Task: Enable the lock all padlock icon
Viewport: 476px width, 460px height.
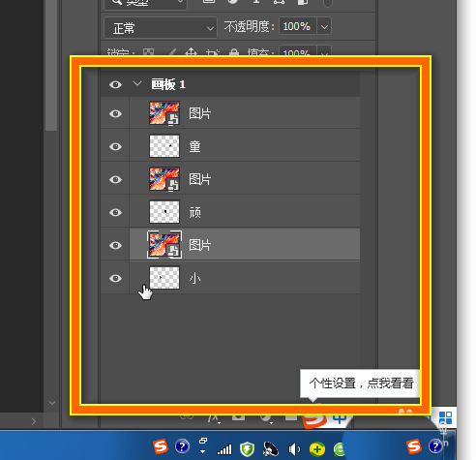Action: 234,52
